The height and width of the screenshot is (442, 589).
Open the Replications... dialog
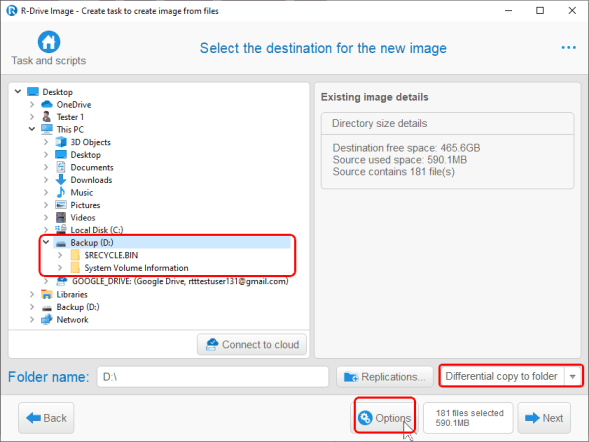pyautogui.click(x=385, y=376)
